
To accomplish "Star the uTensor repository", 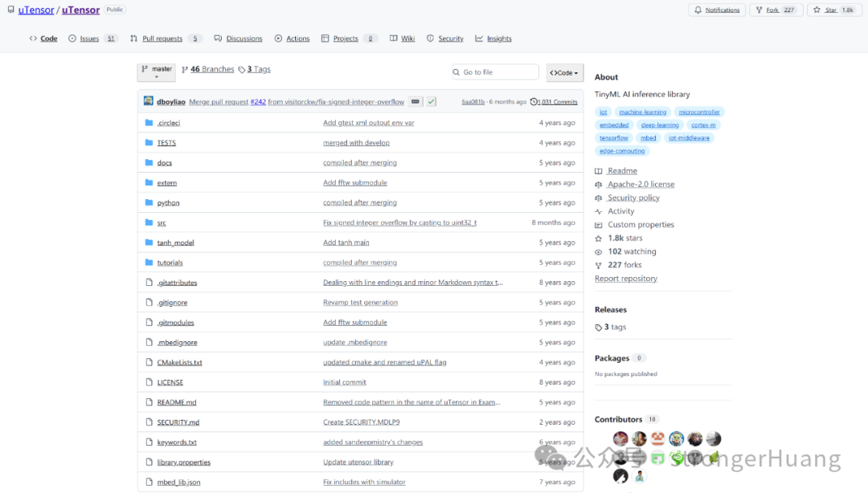I will tap(832, 10).
